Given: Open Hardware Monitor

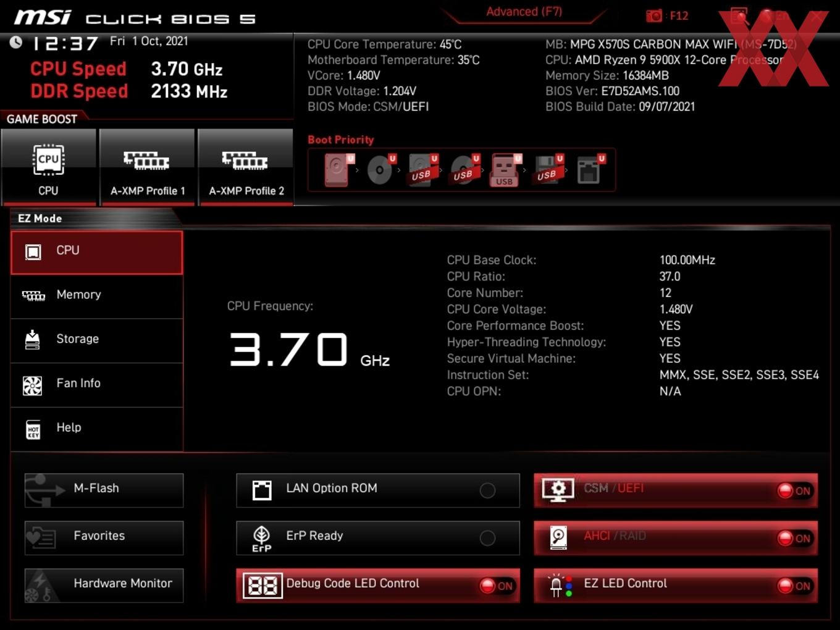Looking at the screenshot, I should [104, 585].
